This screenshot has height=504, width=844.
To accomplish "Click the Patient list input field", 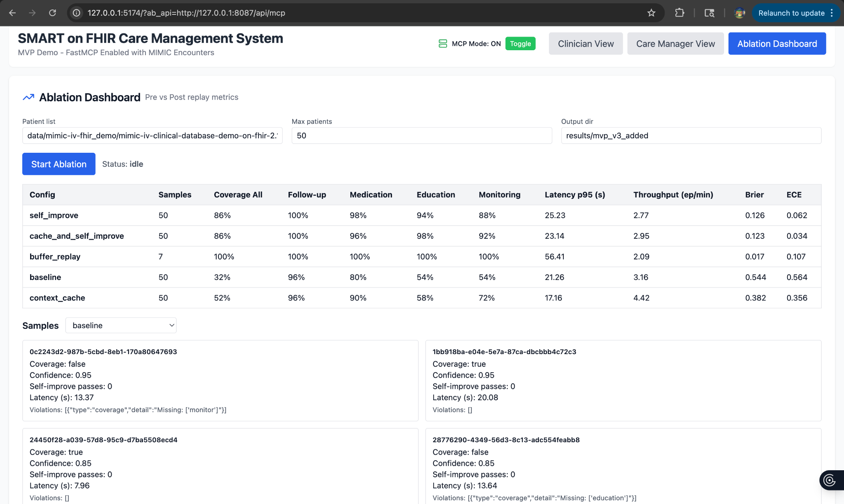I will 152,135.
